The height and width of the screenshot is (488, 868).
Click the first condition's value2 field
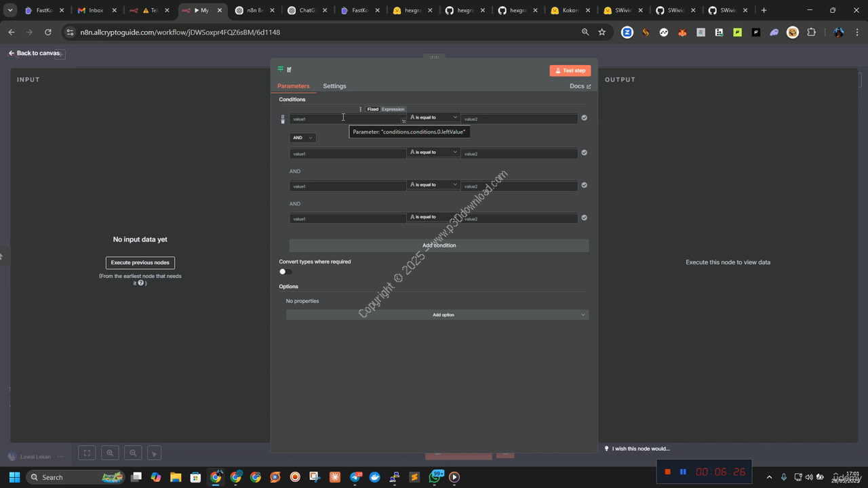tap(519, 119)
